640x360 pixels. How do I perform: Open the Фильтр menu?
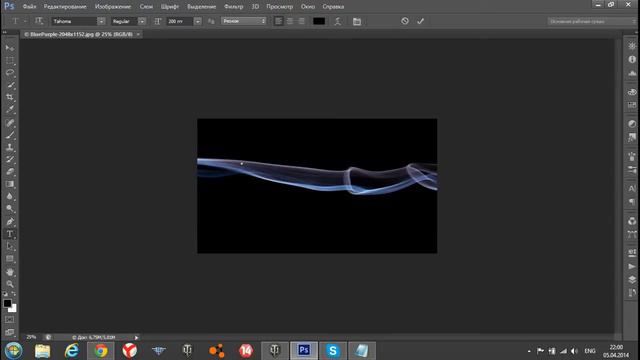click(233, 7)
